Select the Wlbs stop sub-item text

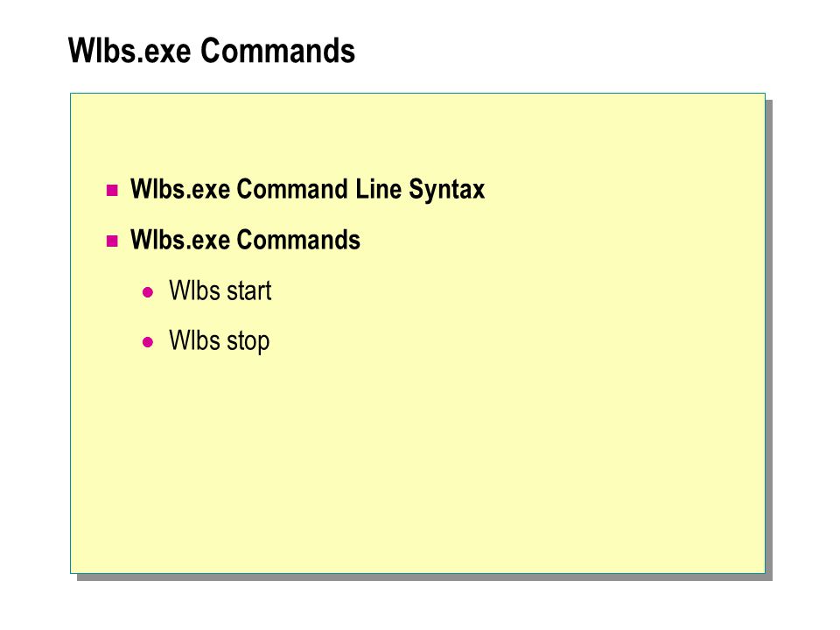click(219, 341)
